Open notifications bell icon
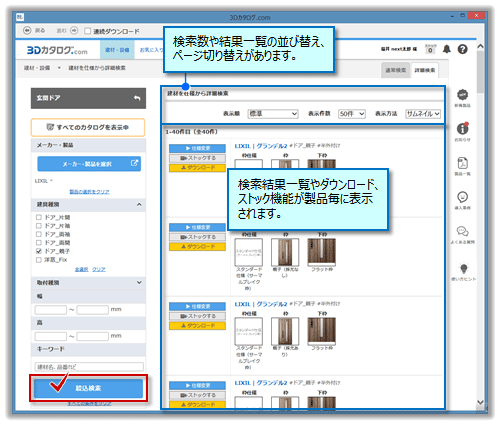Image resolution: width=500 pixels, height=425 pixels. pos(447,49)
